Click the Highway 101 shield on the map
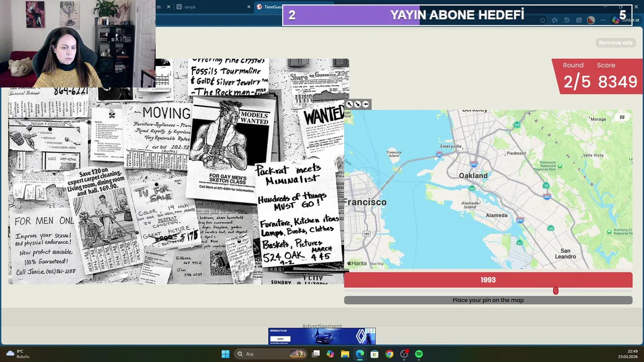Viewport: 644px width, 362px height. pos(367,234)
